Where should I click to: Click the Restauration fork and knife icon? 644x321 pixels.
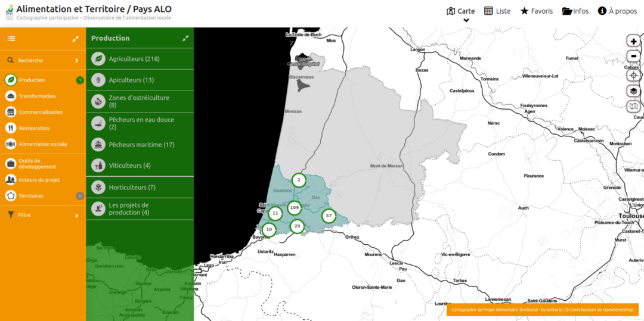click(x=11, y=128)
